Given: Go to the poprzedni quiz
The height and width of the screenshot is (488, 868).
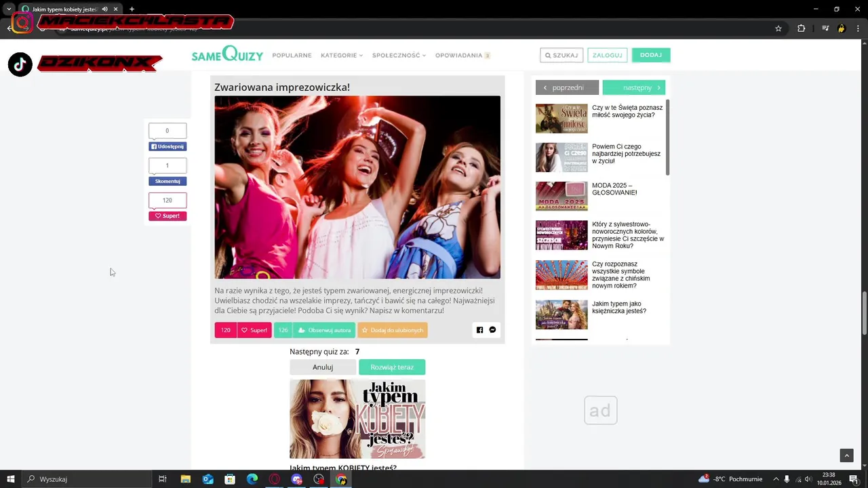Looking at the screenshot, I should 567,87.
